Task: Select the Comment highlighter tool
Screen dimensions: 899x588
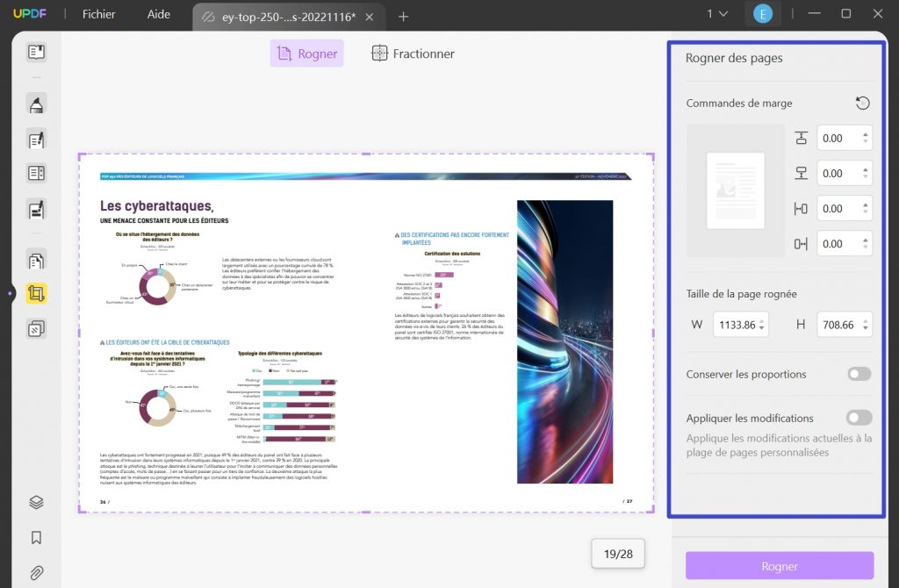Action: (36, 104)
